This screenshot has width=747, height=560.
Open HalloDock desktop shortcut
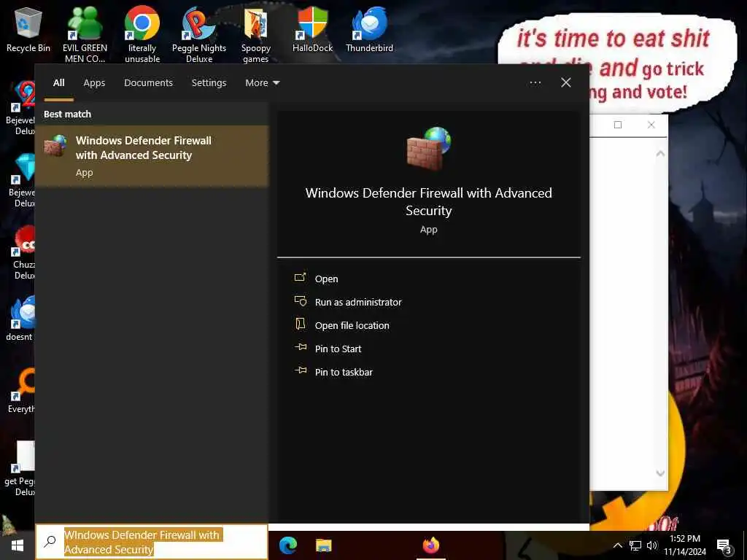click(312, 29)
